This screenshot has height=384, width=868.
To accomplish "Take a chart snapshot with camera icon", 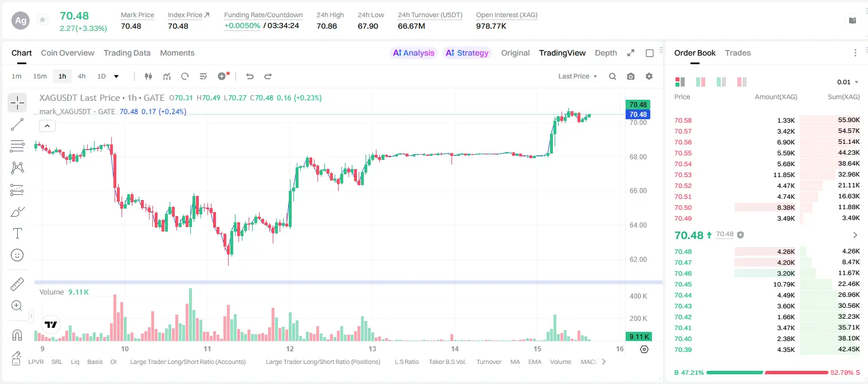I will [631, 76].
